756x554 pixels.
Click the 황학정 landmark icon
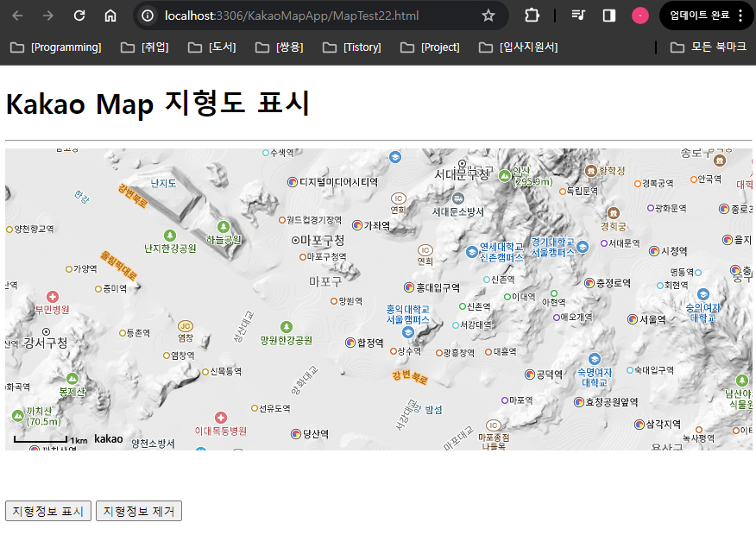[591, 171]
